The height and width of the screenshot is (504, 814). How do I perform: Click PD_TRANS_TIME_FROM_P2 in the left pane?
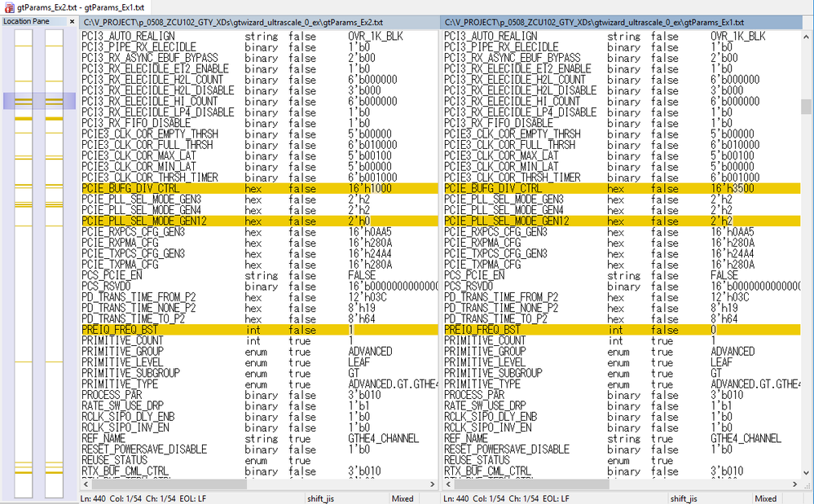tap(139, 297)
